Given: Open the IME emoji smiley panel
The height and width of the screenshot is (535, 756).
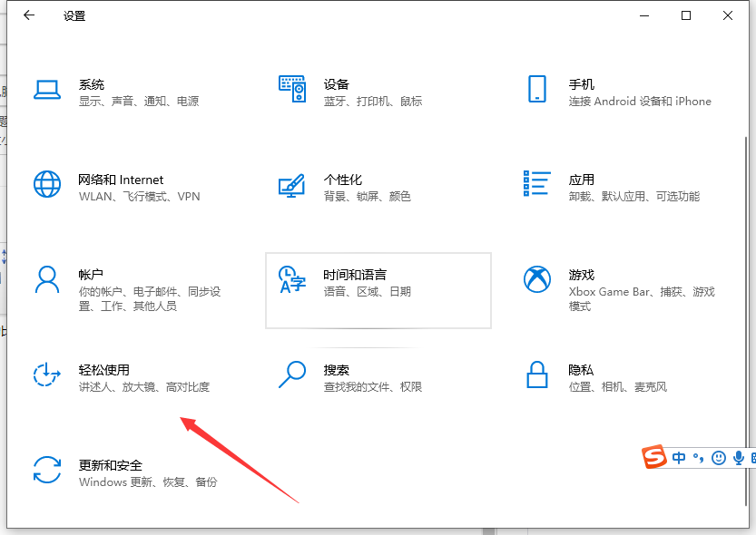Looking at the screenshot, I should (x=719, y=458).
